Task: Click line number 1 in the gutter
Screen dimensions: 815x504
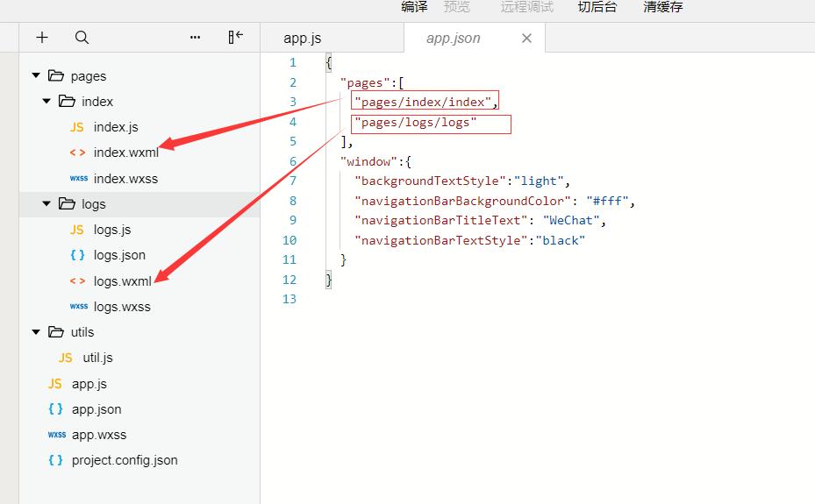Action: tap(293, 63)
